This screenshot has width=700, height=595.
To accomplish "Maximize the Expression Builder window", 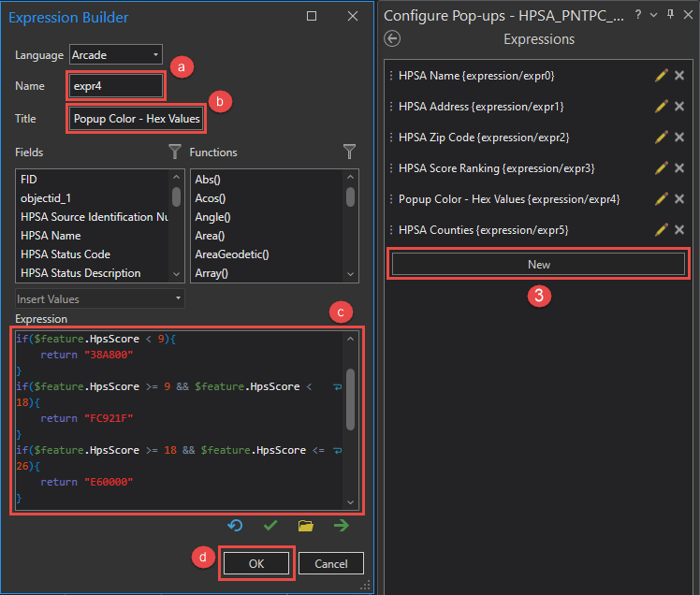I will (x=312, y=16).
